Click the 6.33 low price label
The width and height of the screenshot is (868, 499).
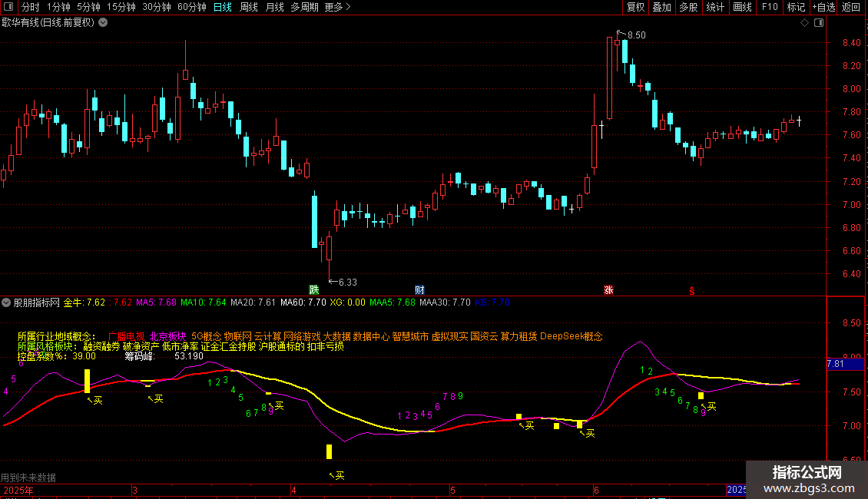tap(348, 283)
